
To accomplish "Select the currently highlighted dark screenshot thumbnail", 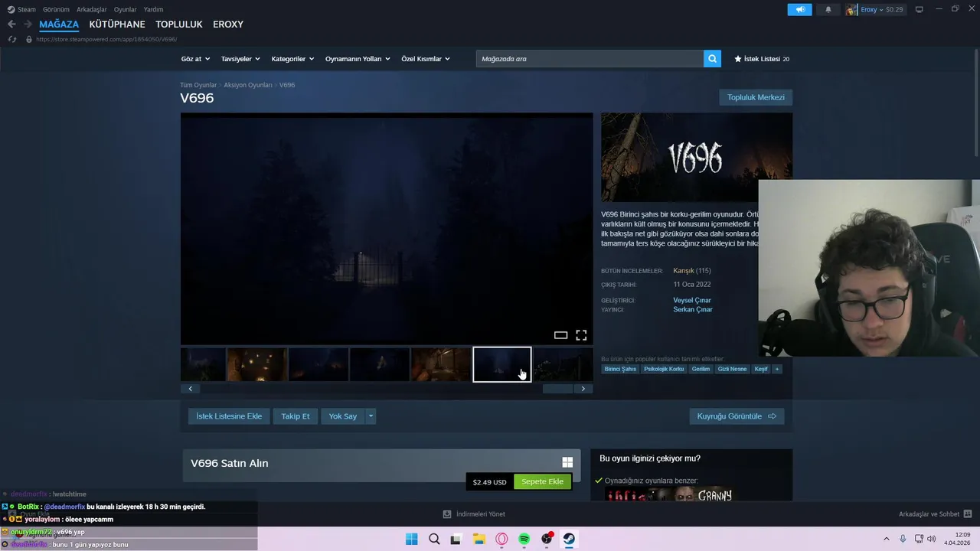I will click(x=501, y=364).
